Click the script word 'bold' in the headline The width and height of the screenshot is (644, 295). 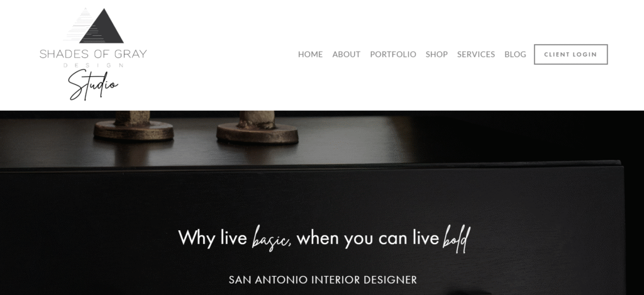tap(456, 239)
